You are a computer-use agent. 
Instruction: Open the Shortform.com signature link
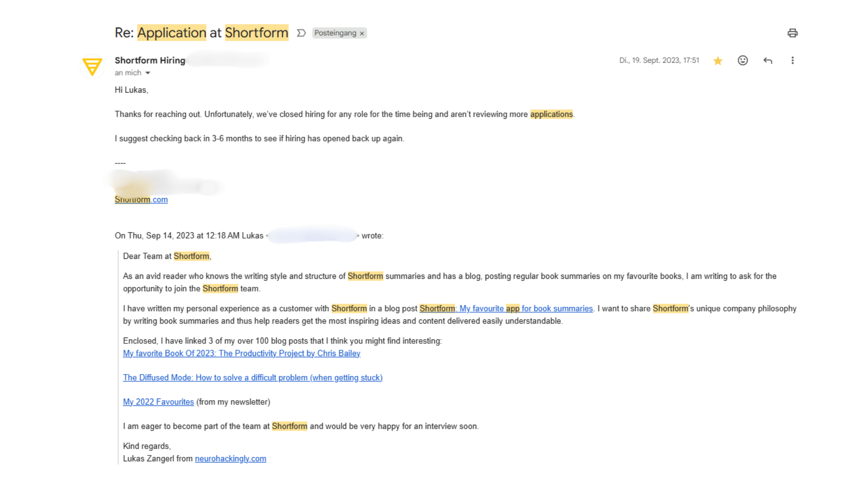(141, 200)
